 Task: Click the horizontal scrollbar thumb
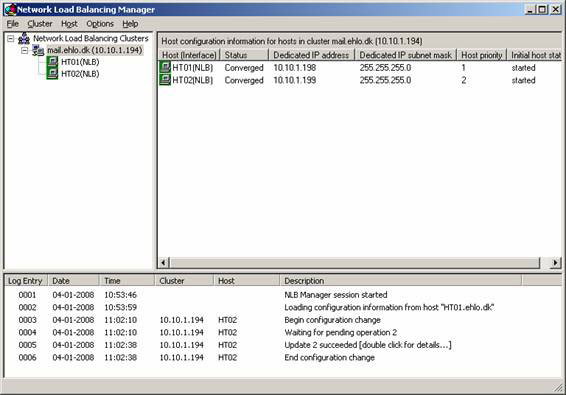[354, 262]
